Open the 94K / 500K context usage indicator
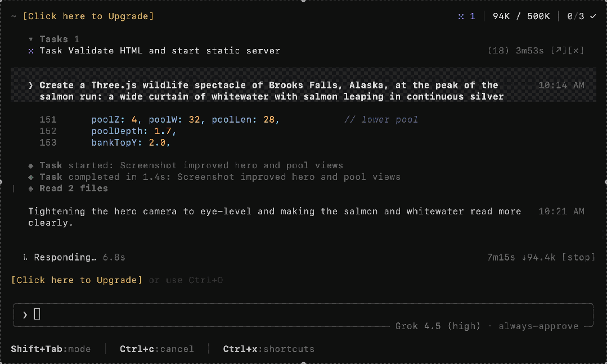This screenshot has width=607, height=364. click(x=521, y=16)
